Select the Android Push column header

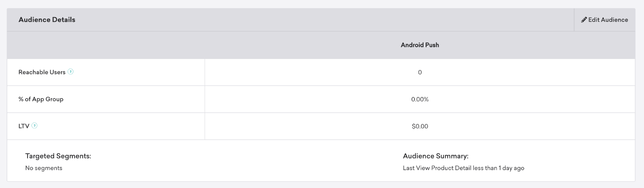419,45
